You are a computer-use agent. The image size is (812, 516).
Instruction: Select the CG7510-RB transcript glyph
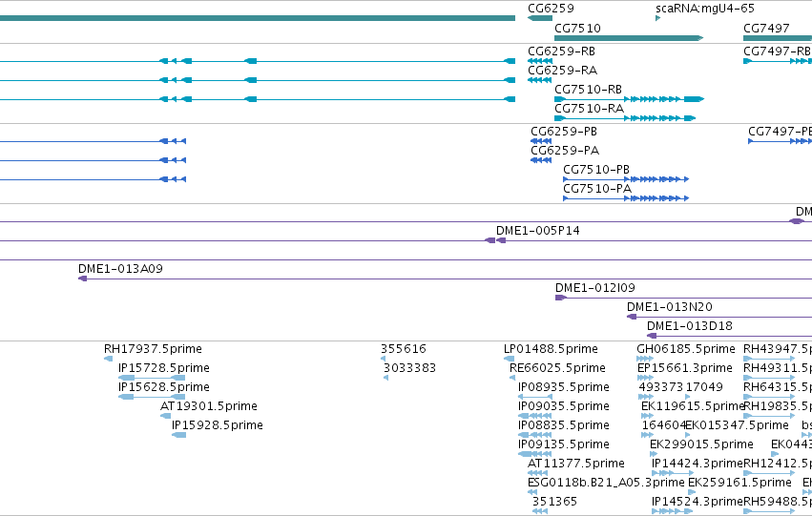[x=629, y=99]
